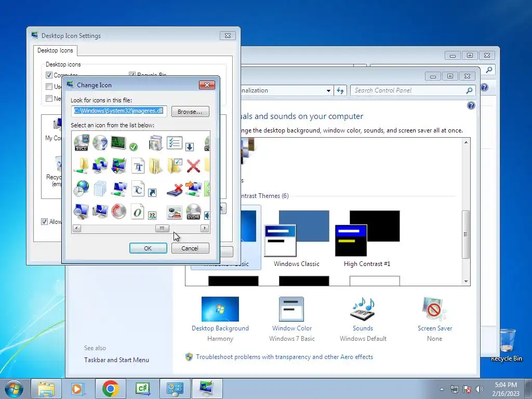The width and height of the screenshot is (532, 399).
Task: Choose the globe with clock icon
Action: [82, 189]
